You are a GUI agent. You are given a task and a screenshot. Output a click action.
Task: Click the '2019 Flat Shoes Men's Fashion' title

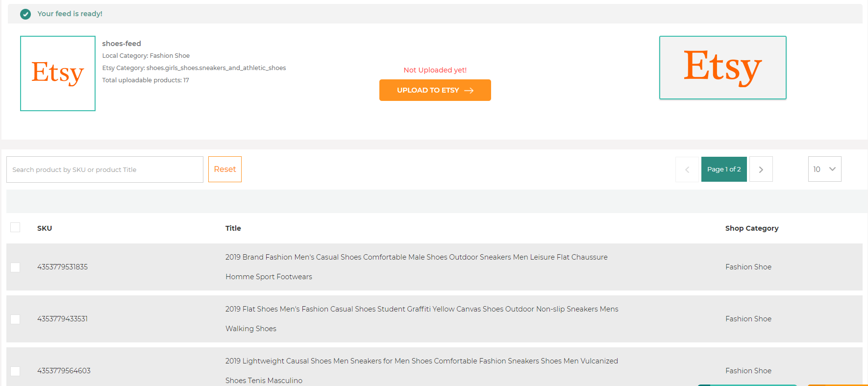[x=422, y=319]
